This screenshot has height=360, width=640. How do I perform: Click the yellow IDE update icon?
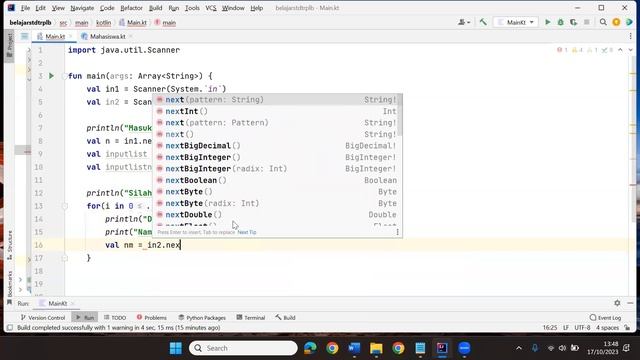click(616, 22)
